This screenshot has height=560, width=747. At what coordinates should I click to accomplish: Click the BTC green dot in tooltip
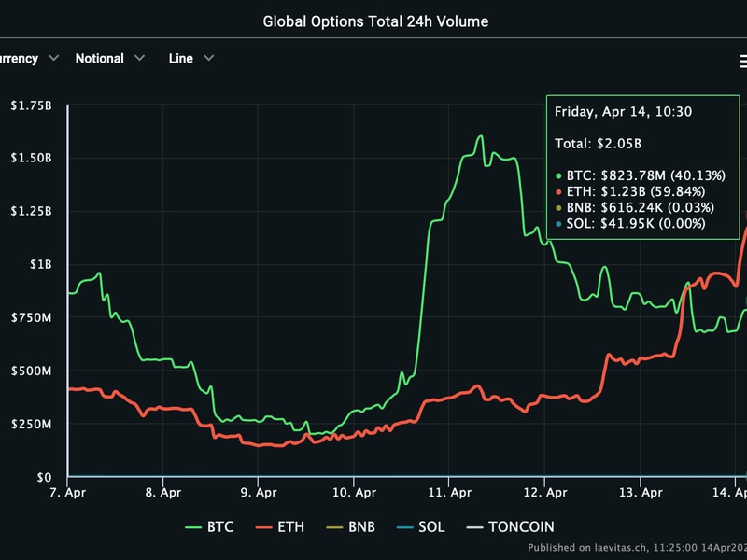click(558, 175)
